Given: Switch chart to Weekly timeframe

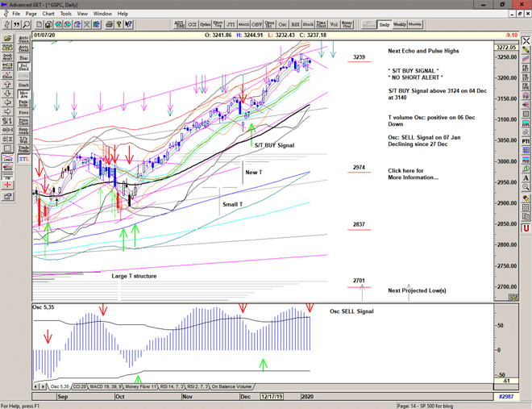Looking at the screenshot, I should pos(400,24).
